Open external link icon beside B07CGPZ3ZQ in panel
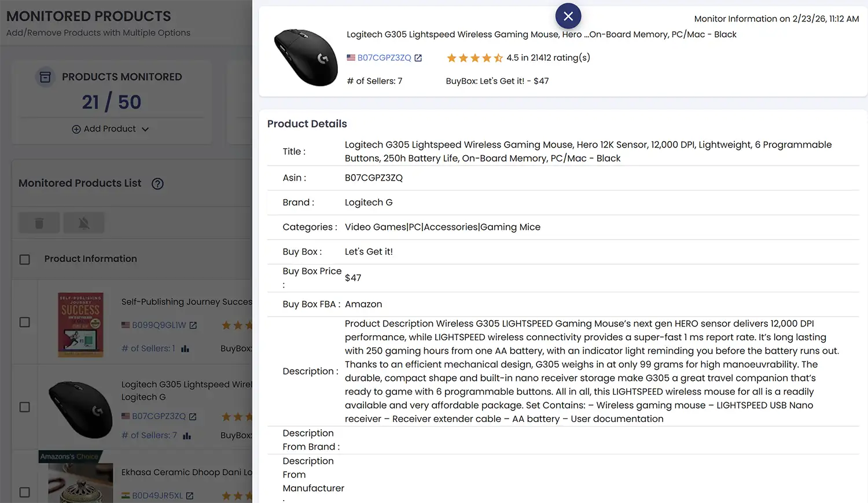This screenshot has height=503, width=868. (x=418, y=58)
